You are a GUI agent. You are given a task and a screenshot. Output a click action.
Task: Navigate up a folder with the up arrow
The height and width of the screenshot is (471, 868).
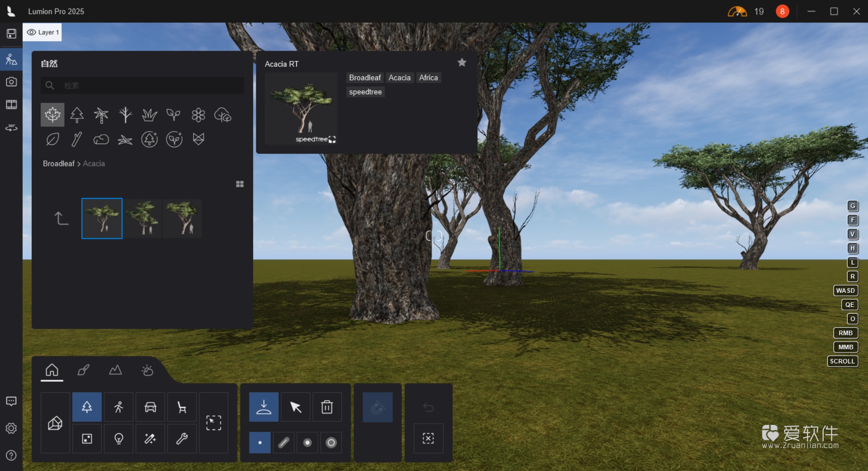61,218
